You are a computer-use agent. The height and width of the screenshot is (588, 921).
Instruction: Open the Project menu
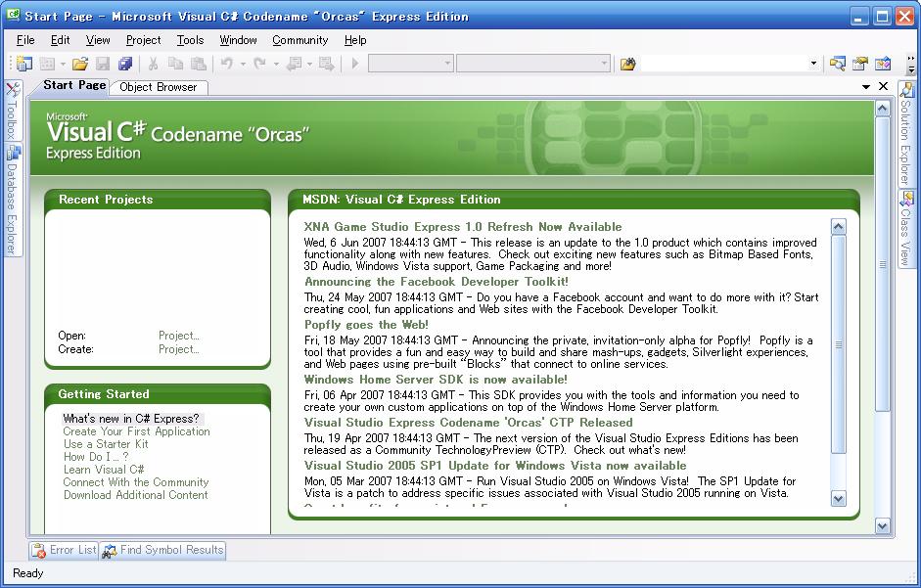click(143, 40)
